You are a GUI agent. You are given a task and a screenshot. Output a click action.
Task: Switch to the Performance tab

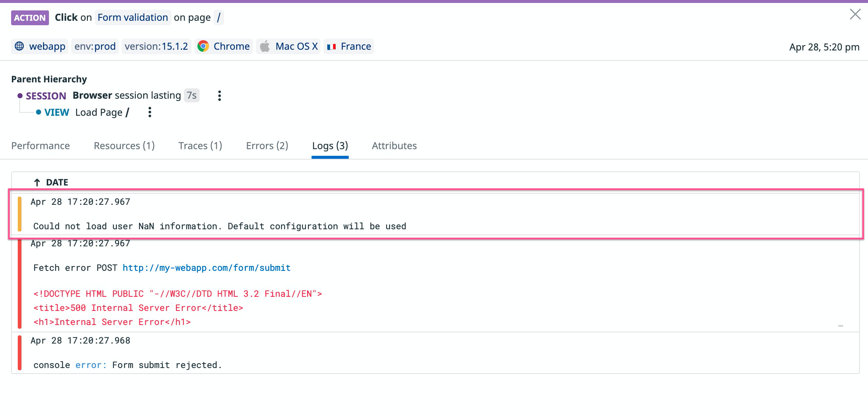coord(40,146)
